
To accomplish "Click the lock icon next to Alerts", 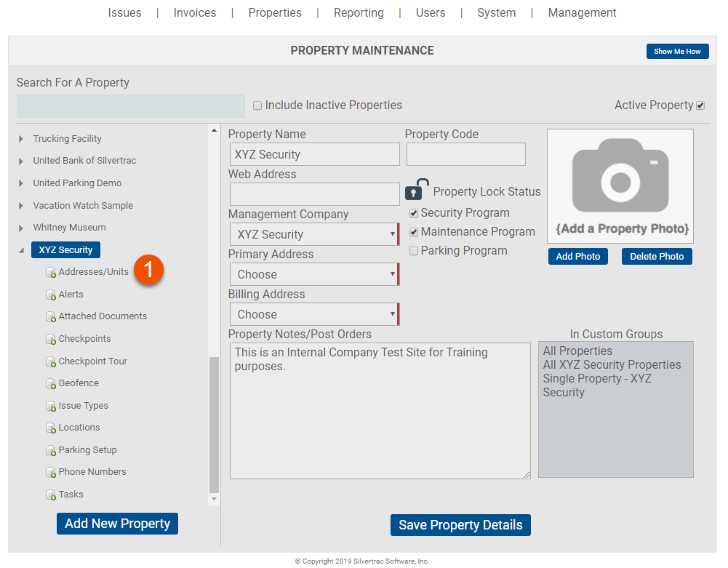I will click(x=50, y=294).
